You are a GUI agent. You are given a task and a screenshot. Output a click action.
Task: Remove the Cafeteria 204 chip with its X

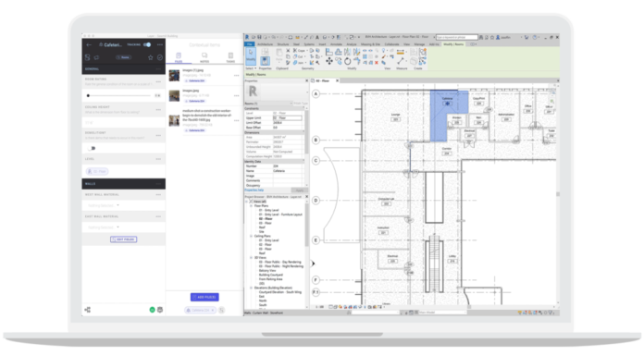[213, 310]
